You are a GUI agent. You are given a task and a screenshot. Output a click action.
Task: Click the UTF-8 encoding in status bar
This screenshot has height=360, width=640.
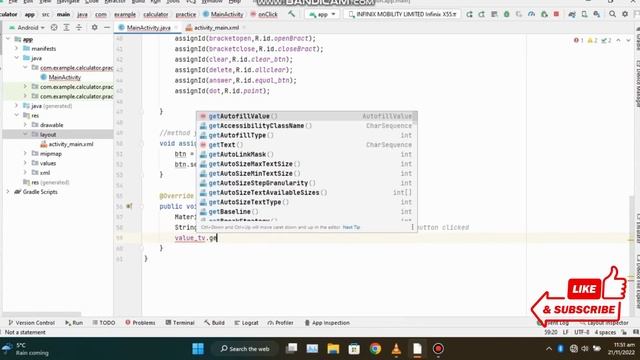tap(581, 332)
